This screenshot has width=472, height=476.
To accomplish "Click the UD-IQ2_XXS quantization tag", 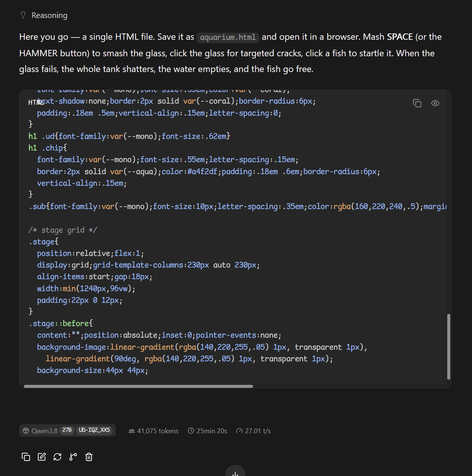I will coord(95,430).
